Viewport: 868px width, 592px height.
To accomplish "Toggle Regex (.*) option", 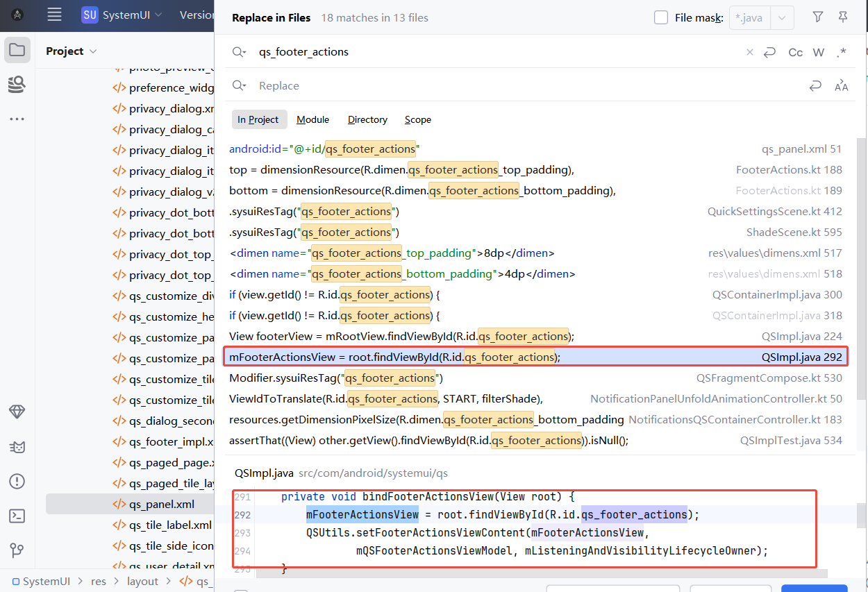I will [x=842, y=52].
